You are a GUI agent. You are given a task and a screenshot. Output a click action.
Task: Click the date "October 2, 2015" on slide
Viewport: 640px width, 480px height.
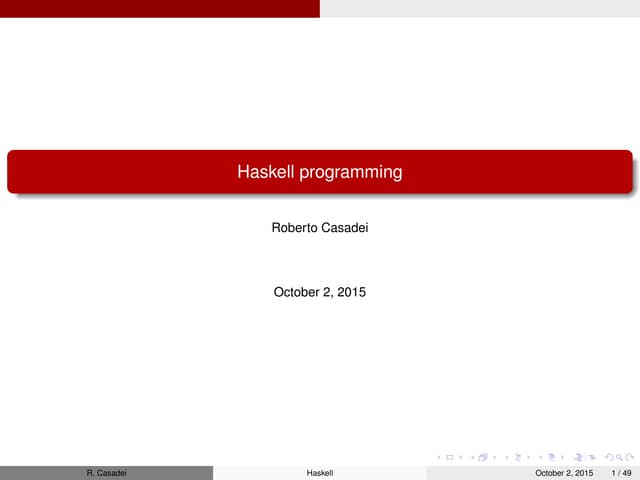click(x=319, y=293)
